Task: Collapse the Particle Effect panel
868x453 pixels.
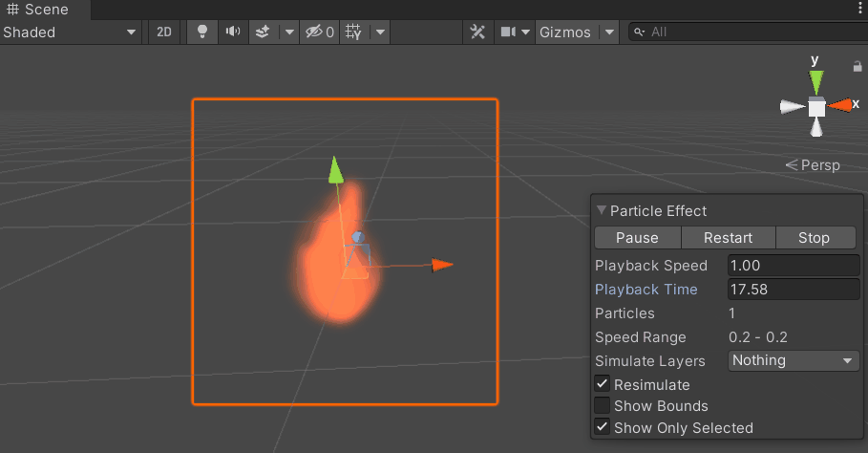Action: coord(602,210)
